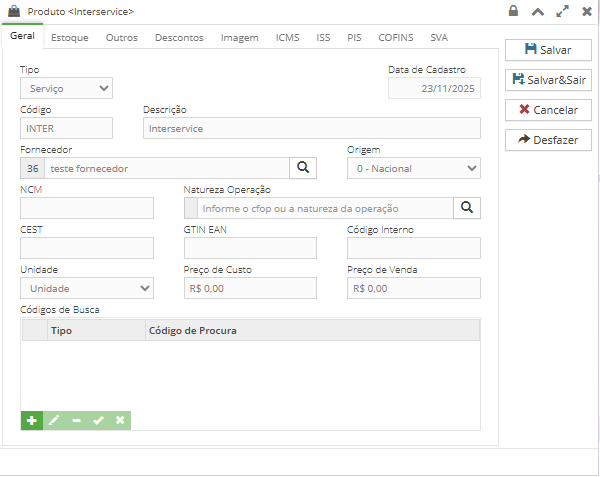The image size is (600, 477).
Task: Collapse the window using the chevron-up icon
Action: [538, 11]
